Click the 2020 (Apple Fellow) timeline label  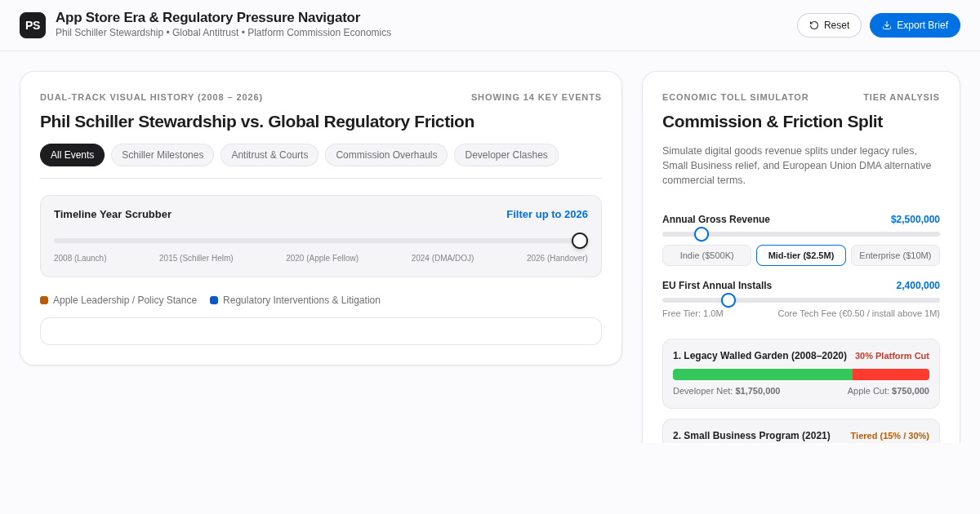click(x=322, y=258)
